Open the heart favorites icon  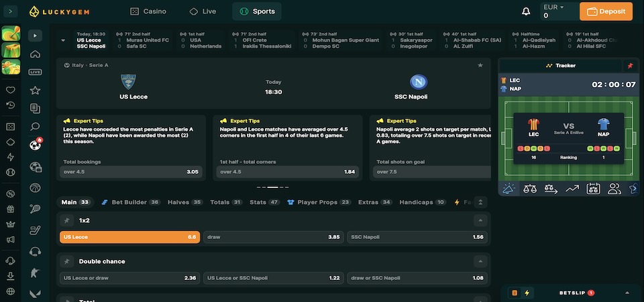tap(11, 90)
